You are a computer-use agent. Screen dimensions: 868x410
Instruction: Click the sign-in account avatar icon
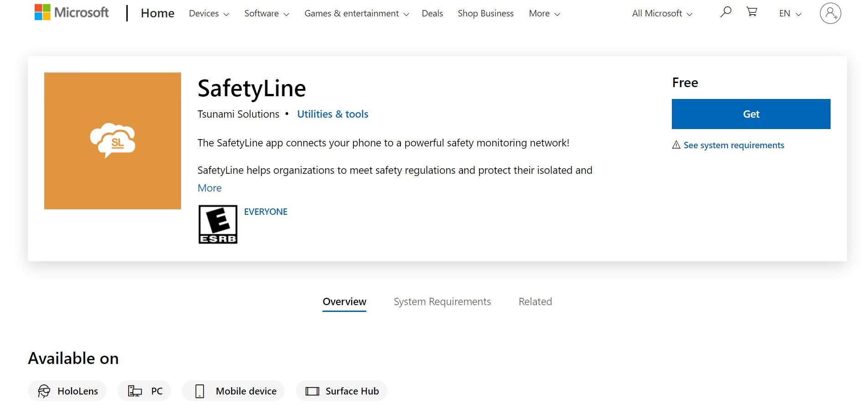point(830,13)
